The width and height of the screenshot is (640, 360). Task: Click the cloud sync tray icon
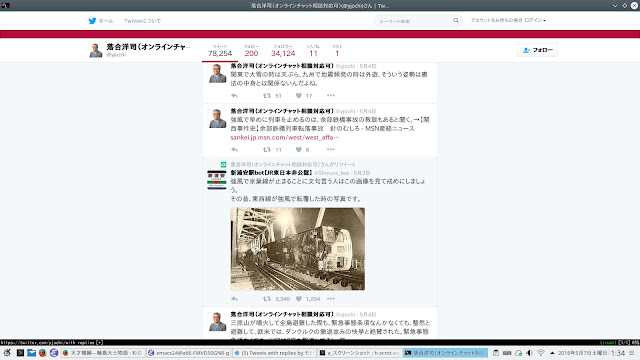(518, 353)
